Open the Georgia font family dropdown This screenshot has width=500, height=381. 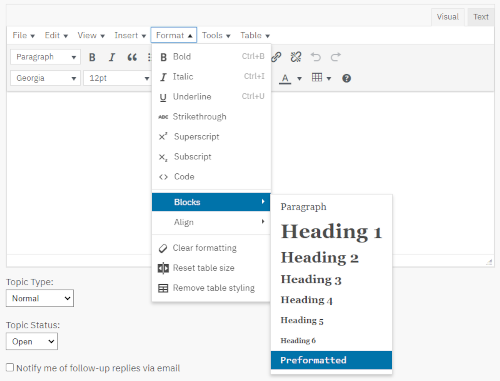(x=45, y=78)
